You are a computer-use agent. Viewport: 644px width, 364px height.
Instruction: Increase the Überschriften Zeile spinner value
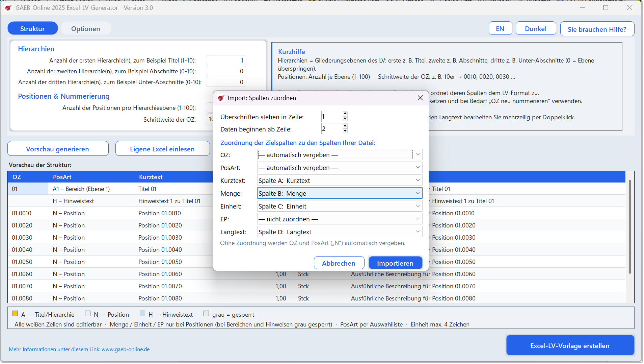point(345,114)
